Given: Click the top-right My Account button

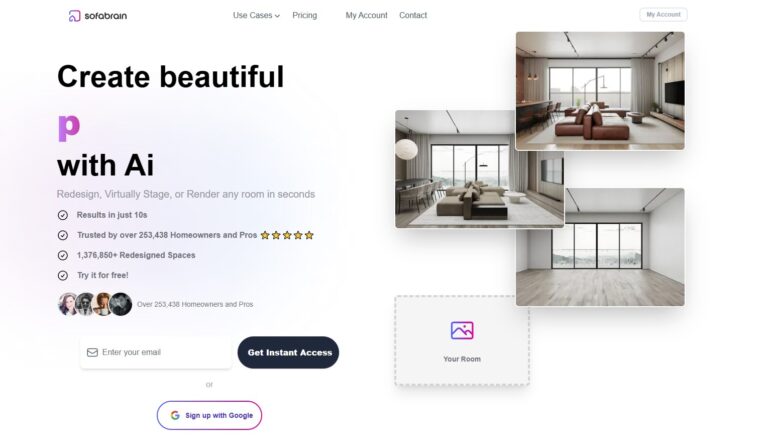Looking at the screenshot, I should [663, 15].
